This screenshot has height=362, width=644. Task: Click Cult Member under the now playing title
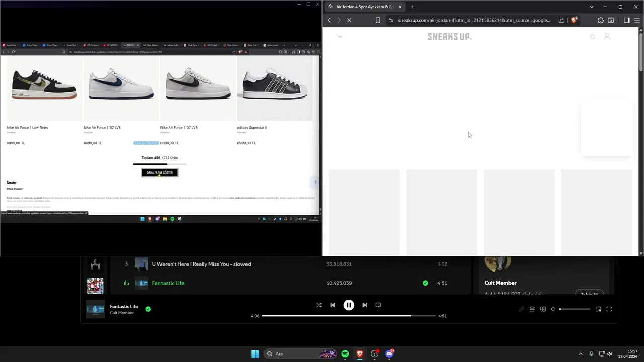122,313
